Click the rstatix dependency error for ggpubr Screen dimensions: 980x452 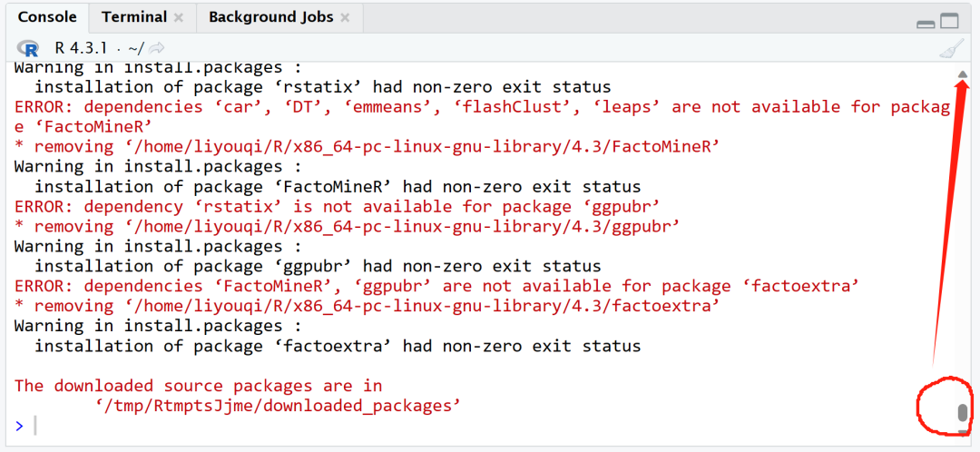337,207
